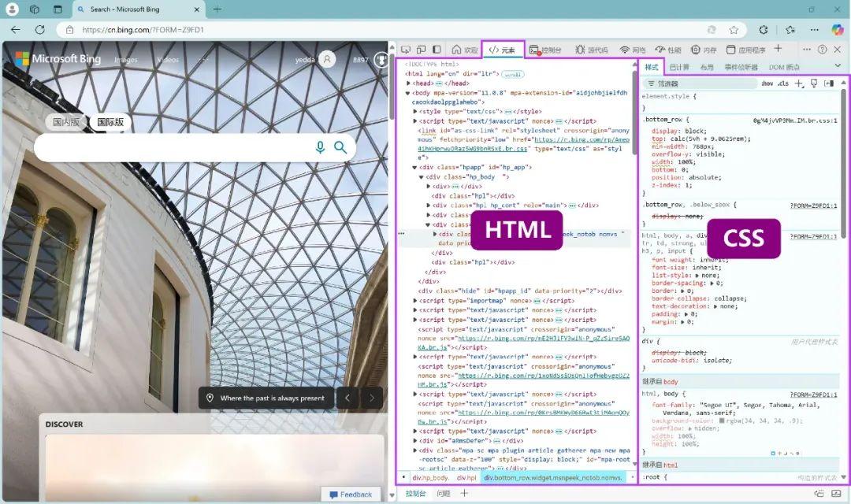Open the 0g%4jvVP3Mm…IM.br.css:1 source link
Screen dimensions: 851x504
pyautogui.click(x=795, y=120)
